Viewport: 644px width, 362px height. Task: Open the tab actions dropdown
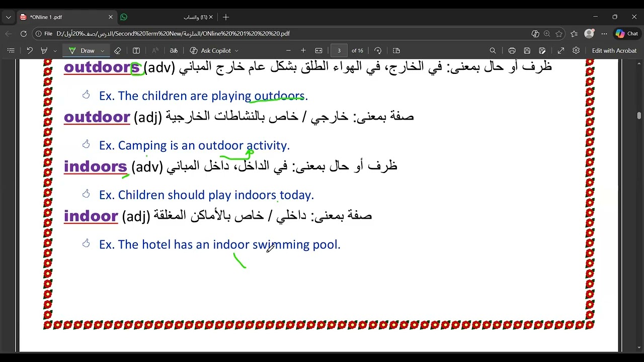(8, 17)
